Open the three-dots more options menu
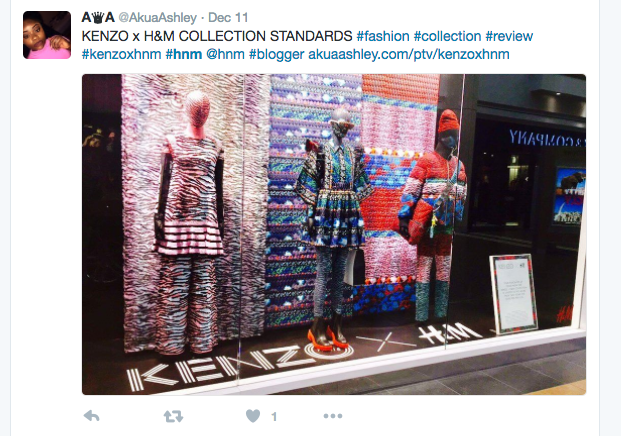This screenshot has height=436, width=621. pyautogui.click(x=333, y=416)
